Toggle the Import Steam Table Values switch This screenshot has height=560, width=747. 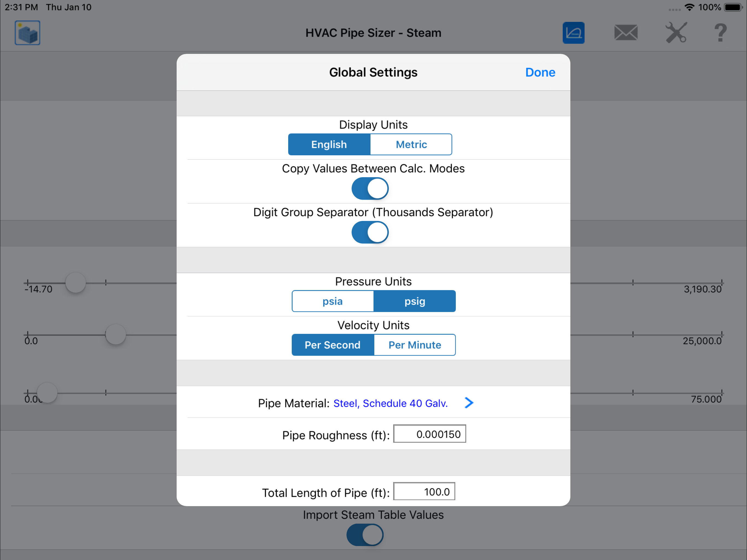[x=365, y=535]
